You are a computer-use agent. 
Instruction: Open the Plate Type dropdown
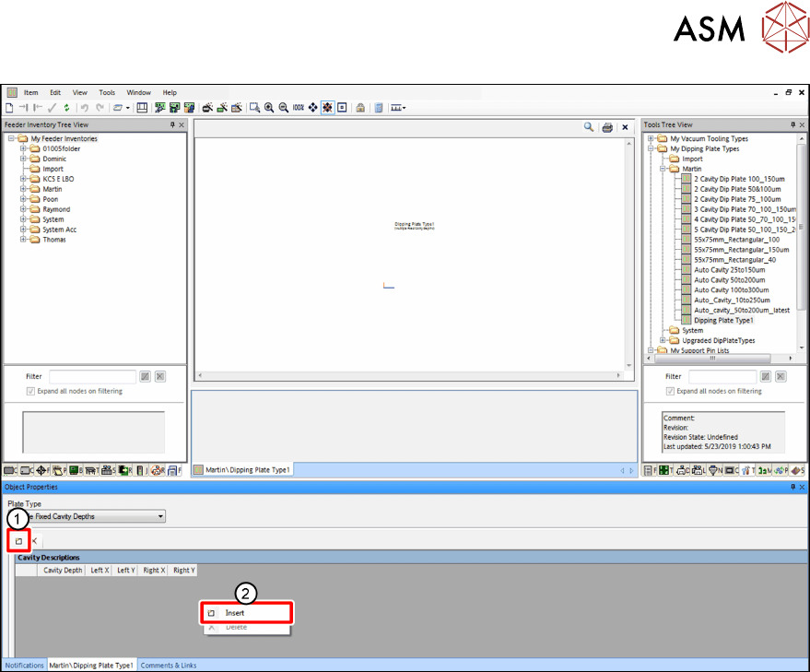pyautogui.click(x=160, y=516)
